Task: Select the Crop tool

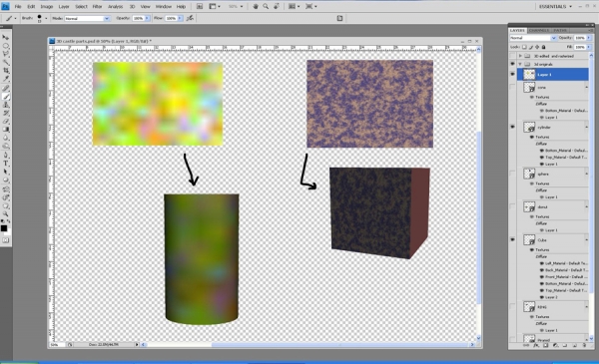Action: (5, 71)
